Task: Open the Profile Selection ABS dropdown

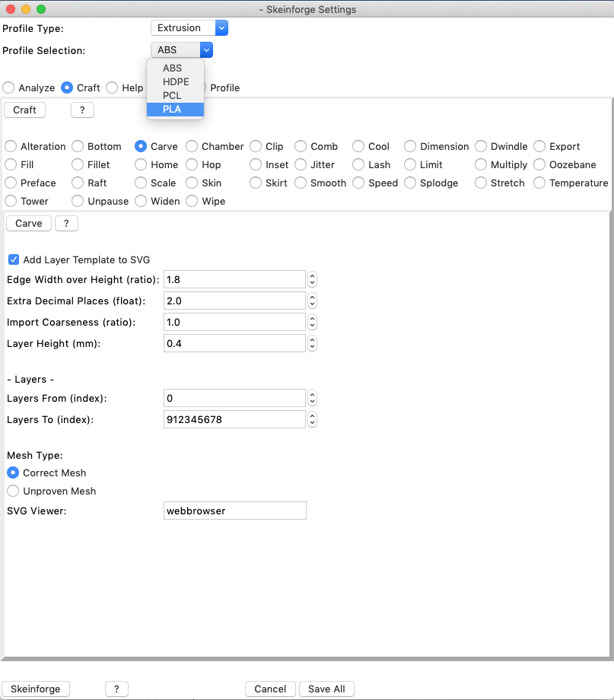Action: coord(182,49)
